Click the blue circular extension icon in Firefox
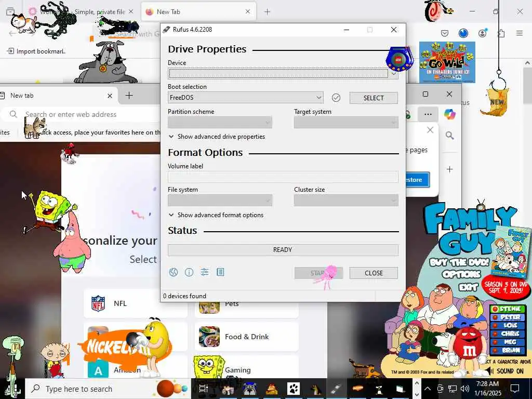The height and width of the screenshot is (399, 532). pyautogui.click(x=463, y=33)
